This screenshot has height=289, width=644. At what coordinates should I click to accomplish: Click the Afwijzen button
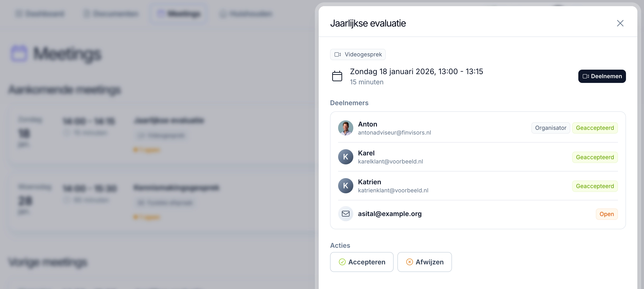(x=424, y=262)
